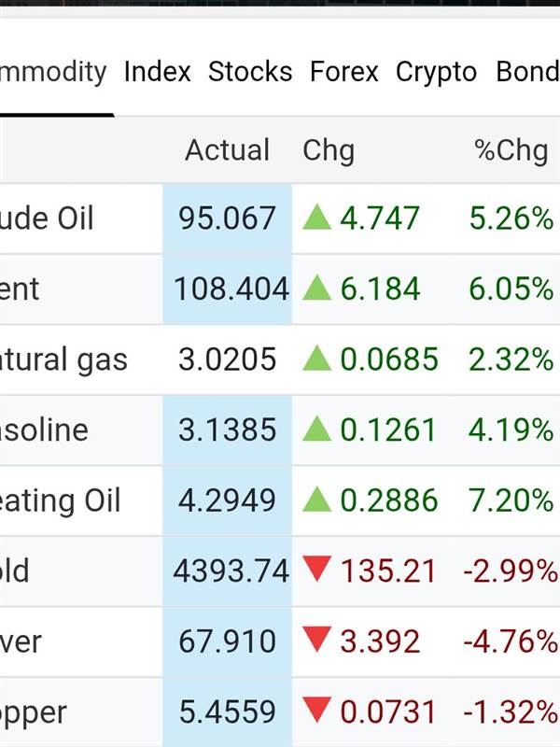This screenshot has width=560, height=747.
Task: Click the Actual column header
Action: (x=227, y=150)
